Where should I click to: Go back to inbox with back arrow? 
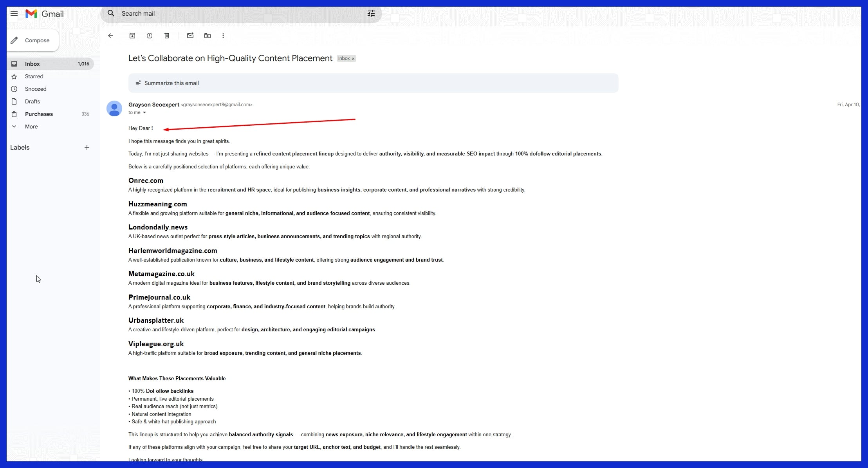tap(110, 36)
